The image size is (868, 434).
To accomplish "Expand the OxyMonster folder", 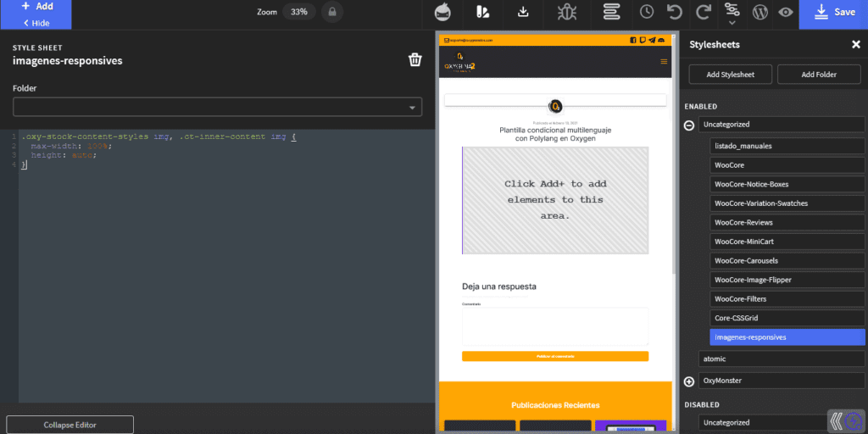I will (x=689, y=381).
